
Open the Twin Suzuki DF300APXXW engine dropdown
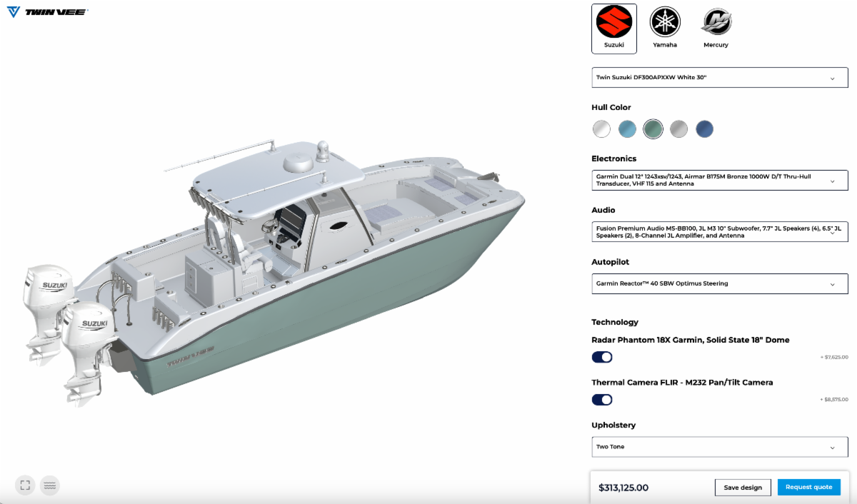coord(720,78)
